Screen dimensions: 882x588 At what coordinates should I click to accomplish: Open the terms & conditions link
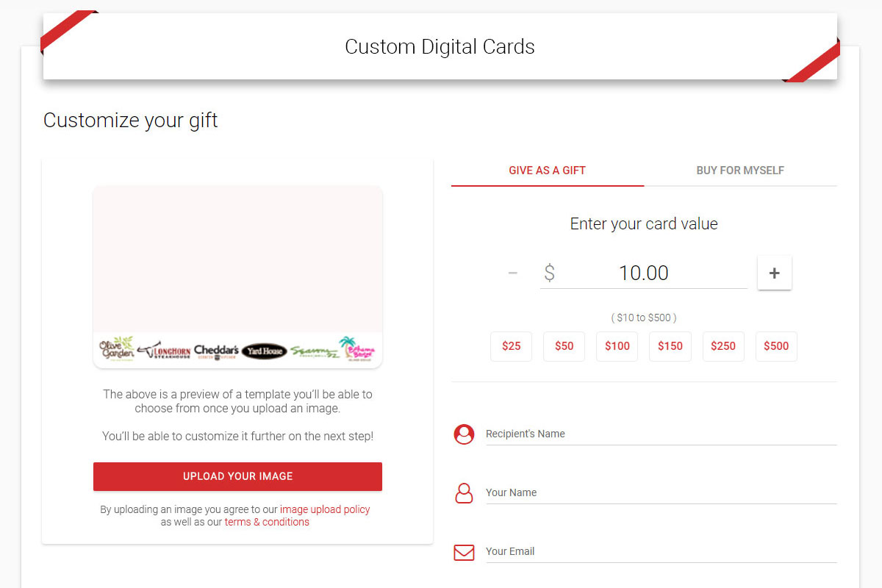point(267,522)
